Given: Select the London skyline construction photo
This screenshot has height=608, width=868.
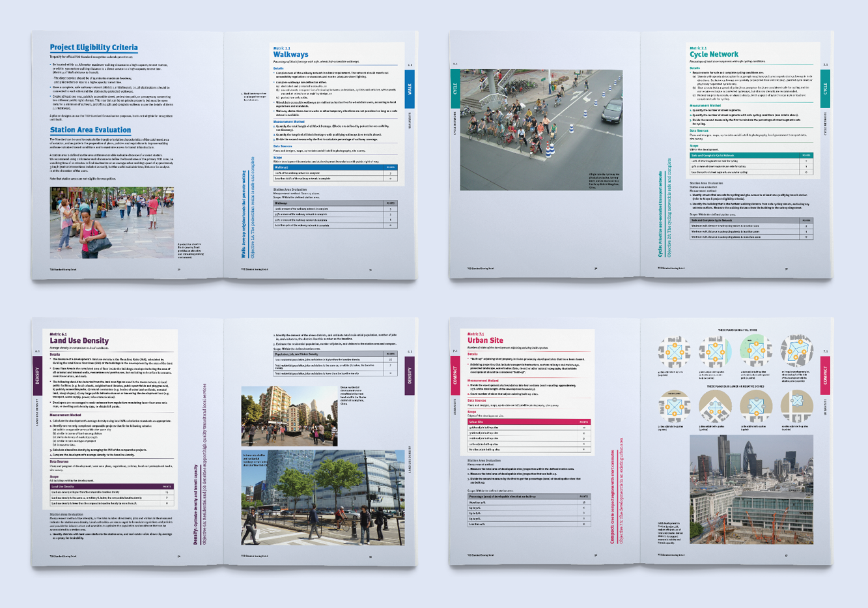Looking at the screenshot, I should coord(751,489).
